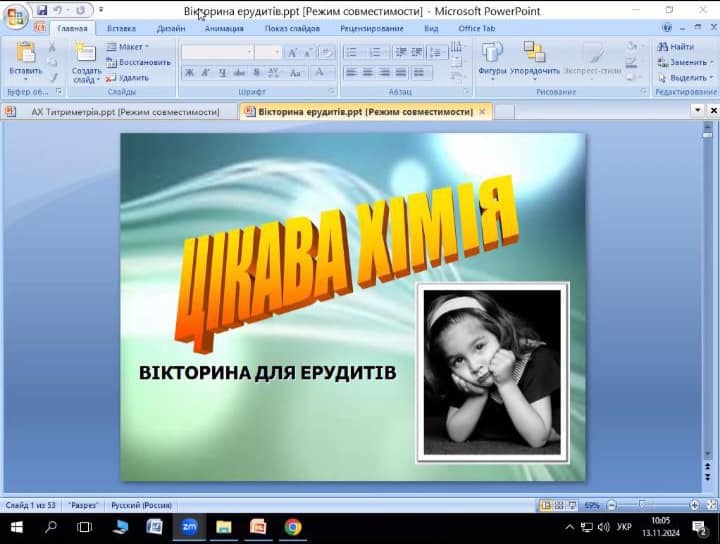Click the Вставить paste icon

(25, 54)
